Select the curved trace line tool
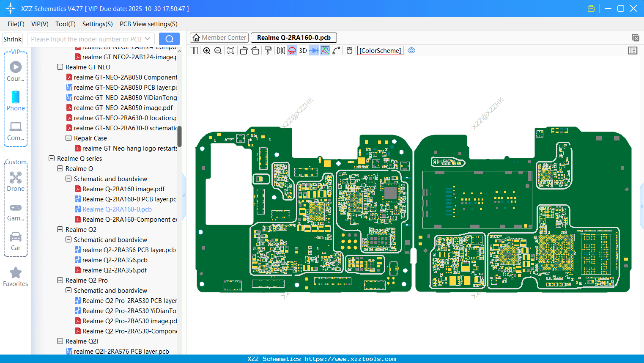644x363 pixels. (337, 51)
